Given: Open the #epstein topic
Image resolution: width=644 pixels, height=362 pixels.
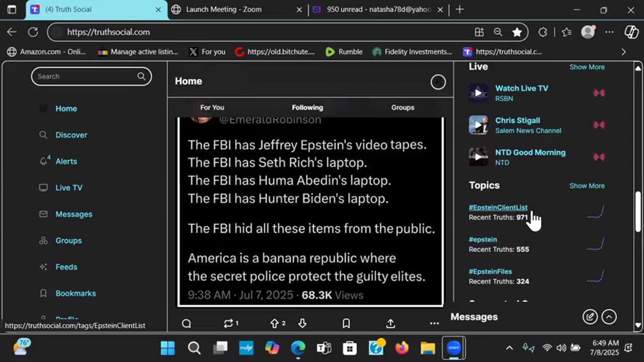Looking at the screenshot, I should [482, 240].
